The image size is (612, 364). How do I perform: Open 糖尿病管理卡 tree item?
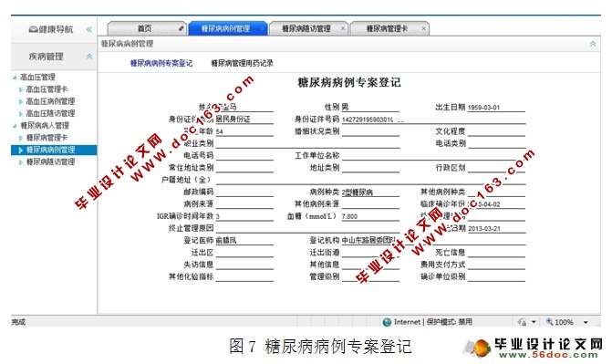coord(47,138)
